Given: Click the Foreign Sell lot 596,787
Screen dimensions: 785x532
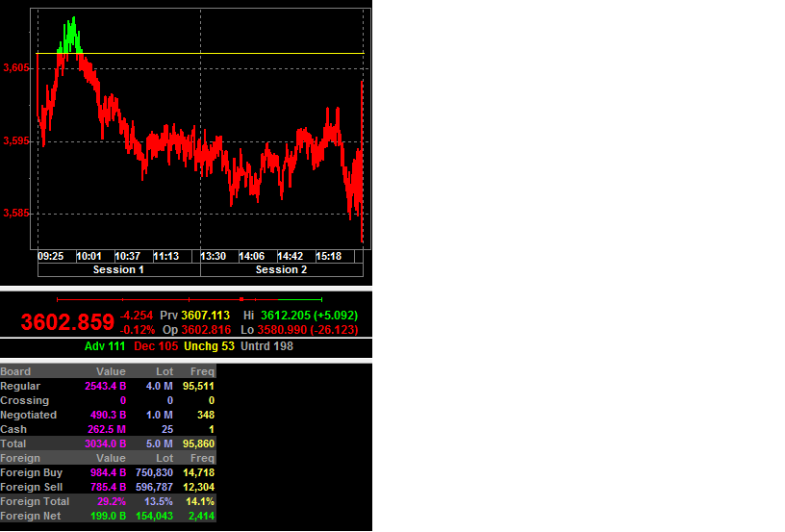Looking at the screenshot, I should click(x=154, y=488).
